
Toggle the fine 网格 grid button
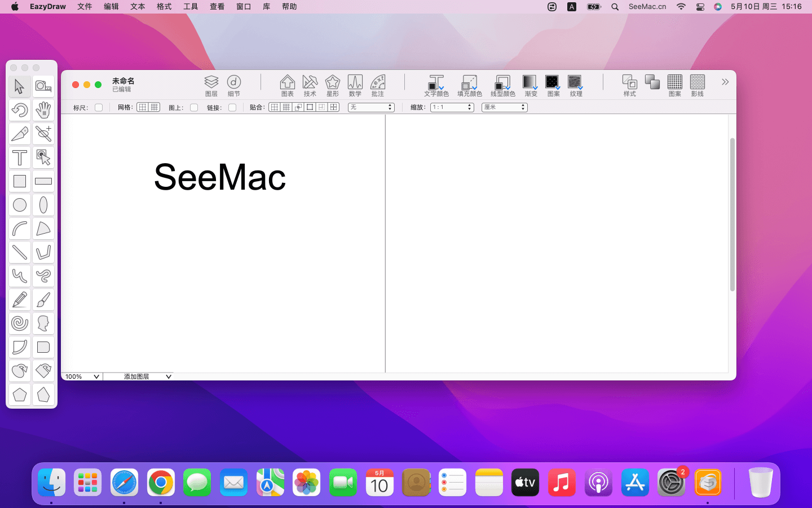(x=155, y=107)
